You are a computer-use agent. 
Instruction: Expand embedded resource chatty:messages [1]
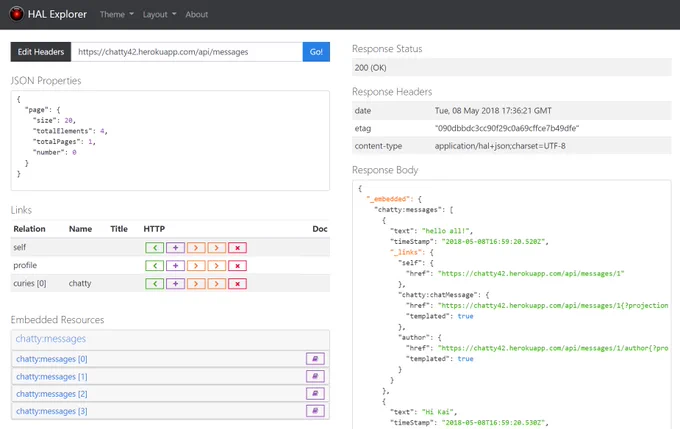[52, 377]
